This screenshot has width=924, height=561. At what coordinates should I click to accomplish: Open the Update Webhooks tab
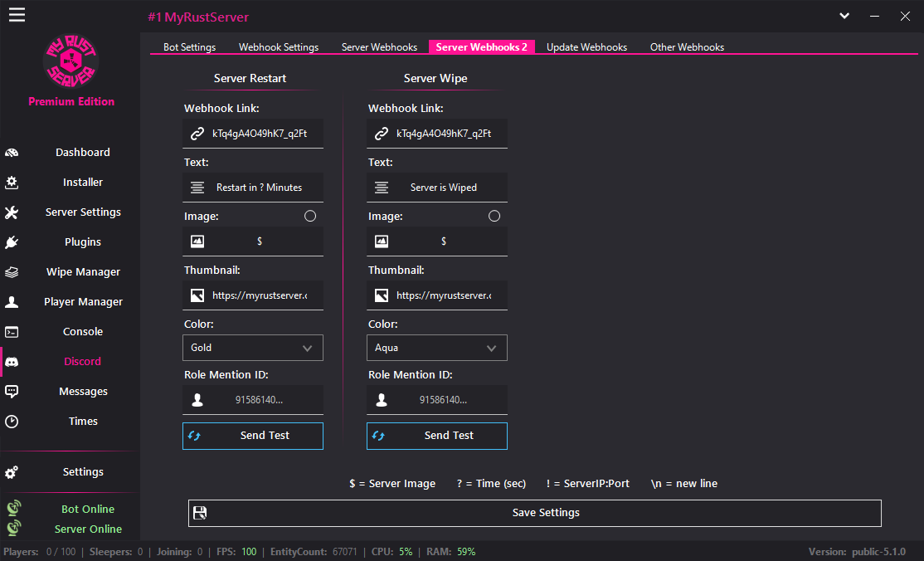click(586, 47)
